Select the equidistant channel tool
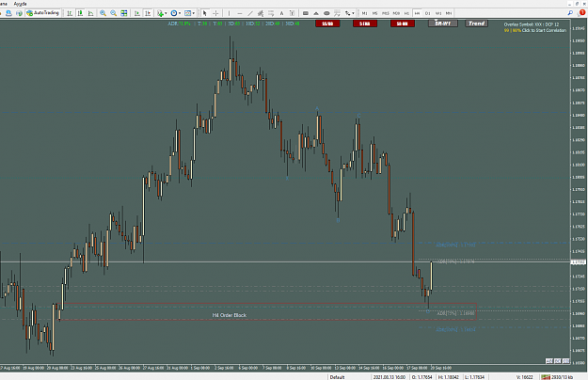 261,13
